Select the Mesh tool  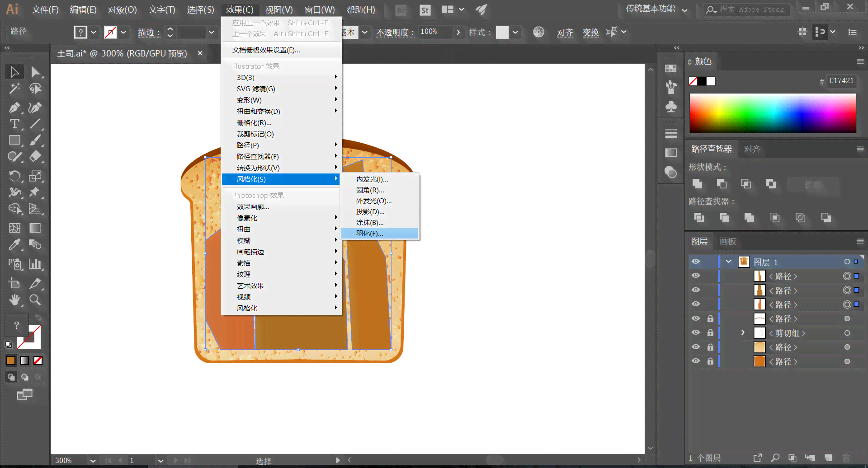(x=14, y=228)
